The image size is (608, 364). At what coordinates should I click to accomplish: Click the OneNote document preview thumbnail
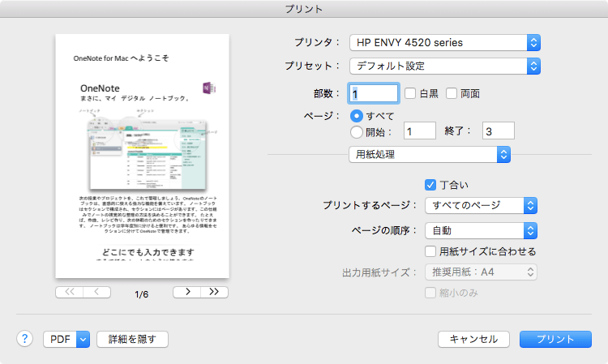click(143, 156)
